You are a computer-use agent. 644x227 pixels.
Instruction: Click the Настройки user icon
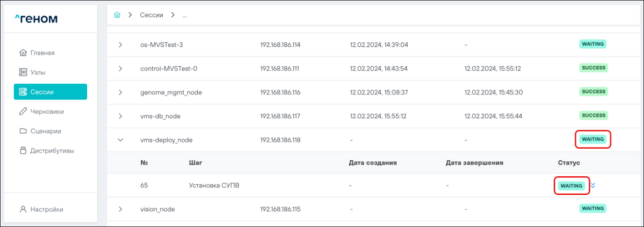click(23, 209)
